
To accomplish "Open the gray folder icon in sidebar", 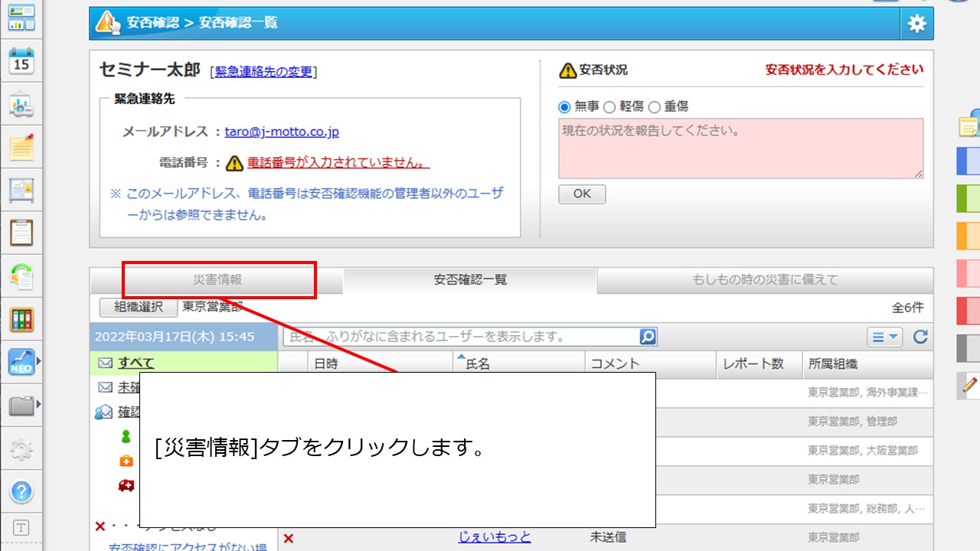I will 21,405.
